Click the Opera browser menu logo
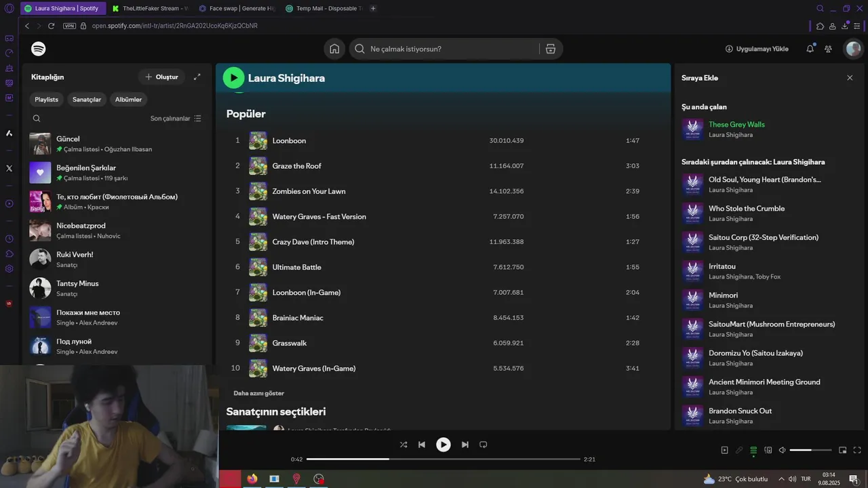 point(9,9)
